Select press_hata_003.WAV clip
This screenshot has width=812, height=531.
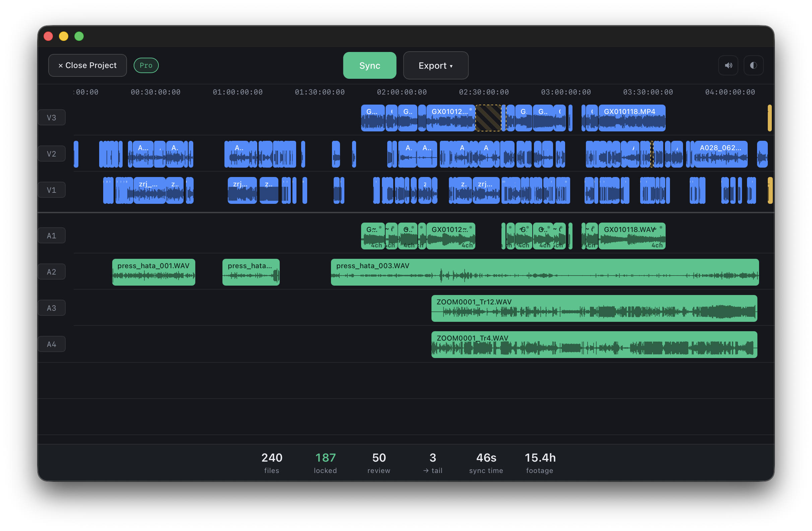coord(545,272)
